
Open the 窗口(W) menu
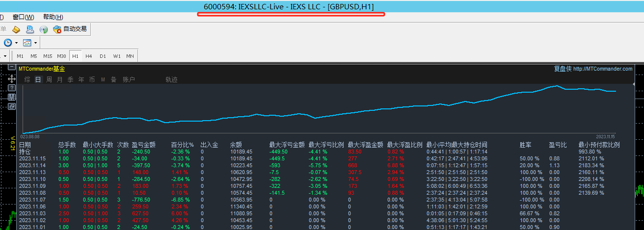(24, 17)
